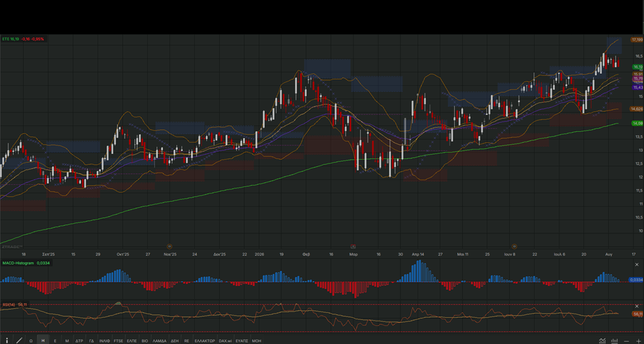Click the red event marker near Μαρ
The width and height of the screenshot is (644, 344).
353,246
